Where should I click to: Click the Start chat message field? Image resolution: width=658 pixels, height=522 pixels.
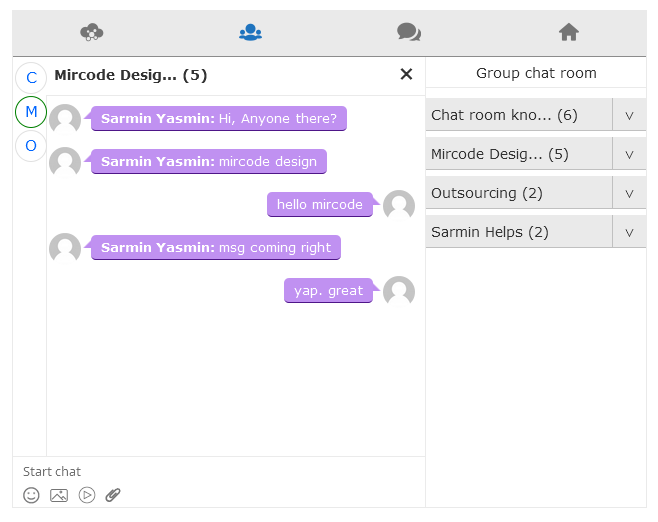coord(219,472)
